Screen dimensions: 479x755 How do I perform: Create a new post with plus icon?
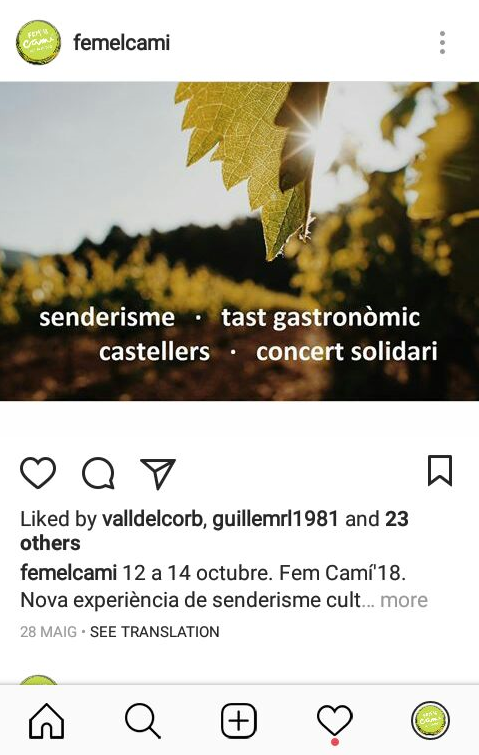[x=239, y=721]
